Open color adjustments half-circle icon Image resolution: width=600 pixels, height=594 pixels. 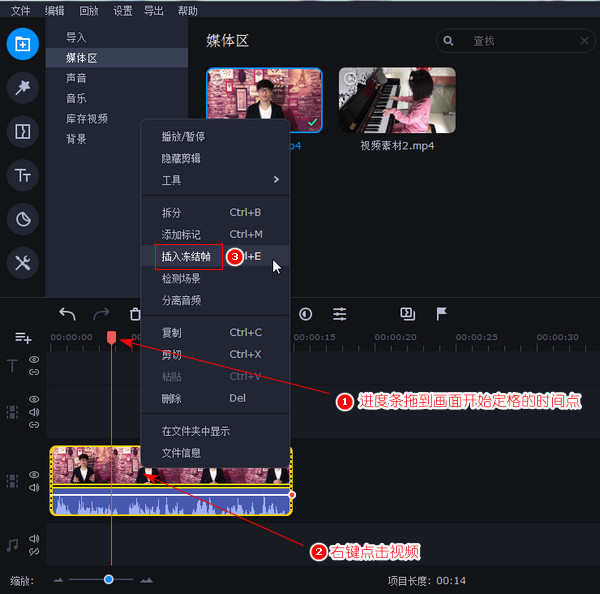(305, 314)
